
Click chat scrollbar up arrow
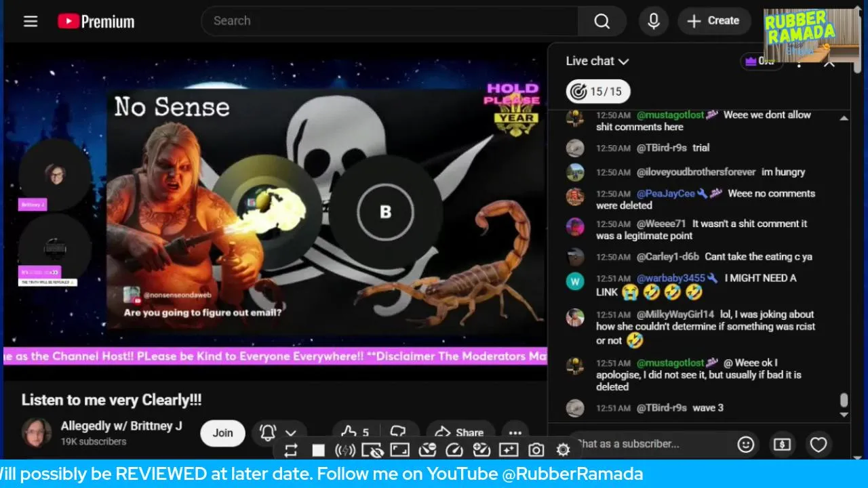click(x=844, y=118)
